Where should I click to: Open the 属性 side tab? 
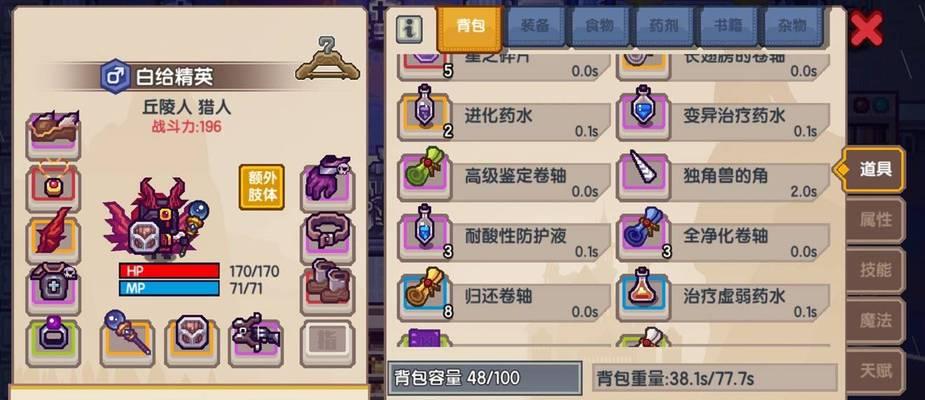pos(875,220)
